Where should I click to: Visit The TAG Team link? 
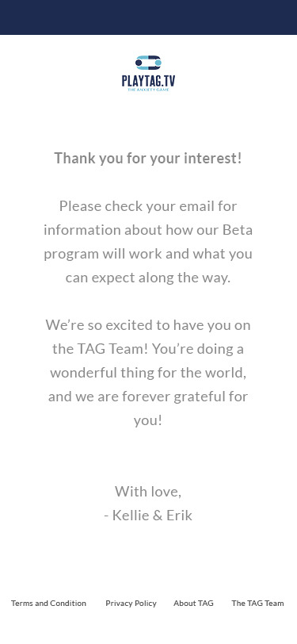click(x=257, y=604)
